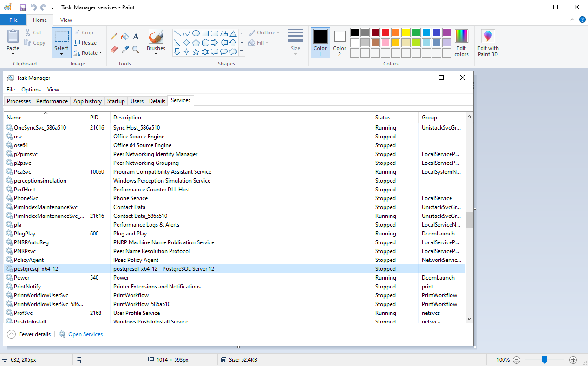Pick the red color swatch in palette
The width and height of the screenshot is (588, 366).
point(385,33)
